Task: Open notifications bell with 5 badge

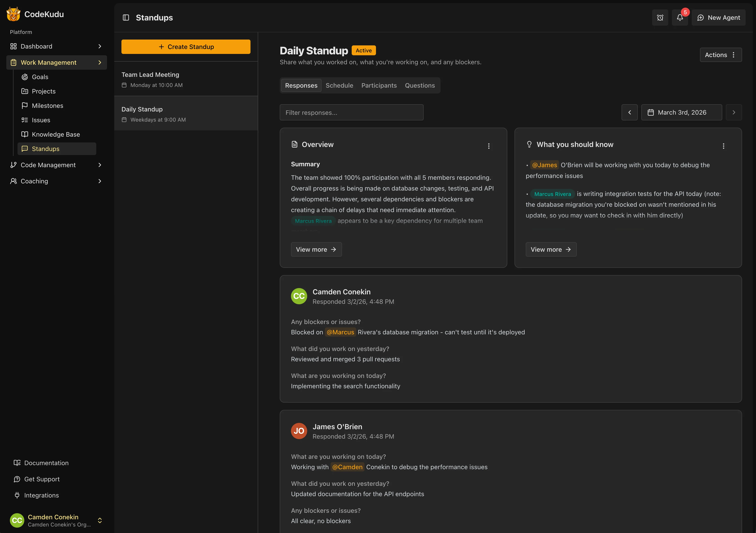Action: pos(680,18)
